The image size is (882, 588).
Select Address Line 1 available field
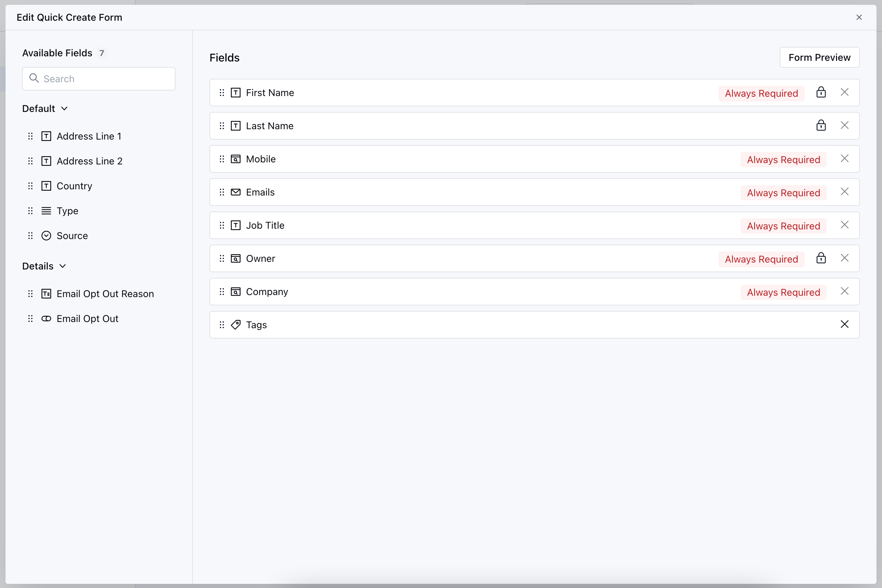pos(89,136)
